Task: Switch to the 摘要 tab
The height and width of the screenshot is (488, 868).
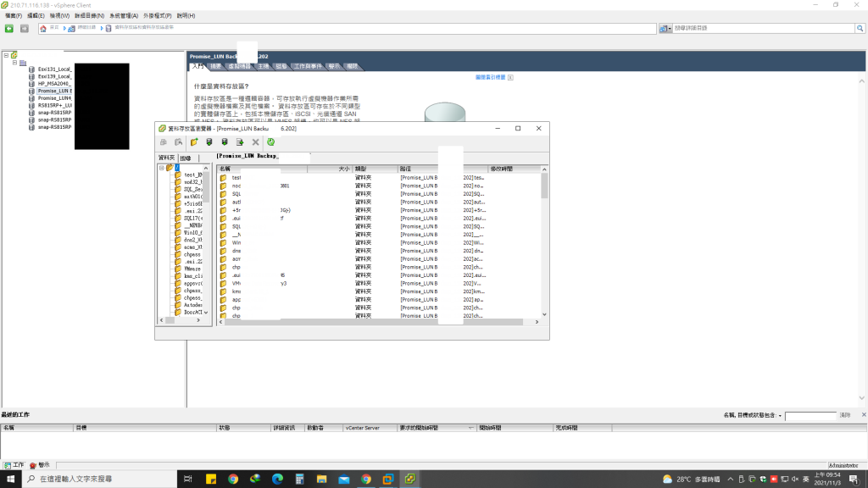Action: pos(215,66)
